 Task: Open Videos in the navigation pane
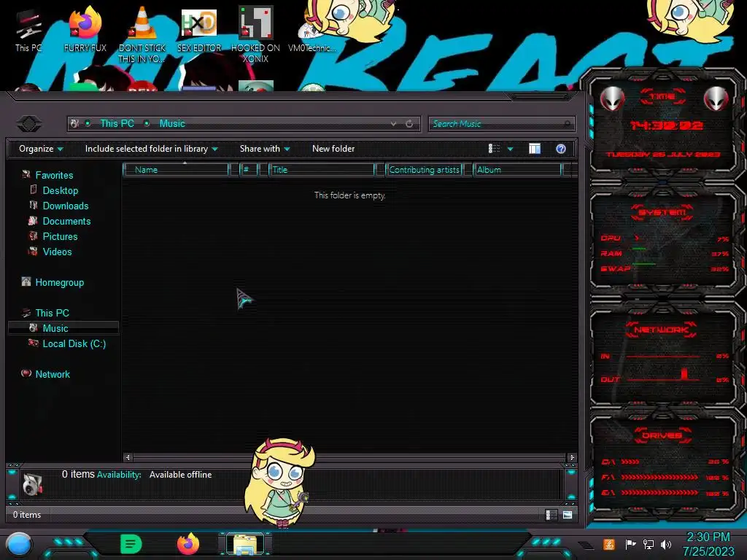pyautogui.click(x=57, y=252)
